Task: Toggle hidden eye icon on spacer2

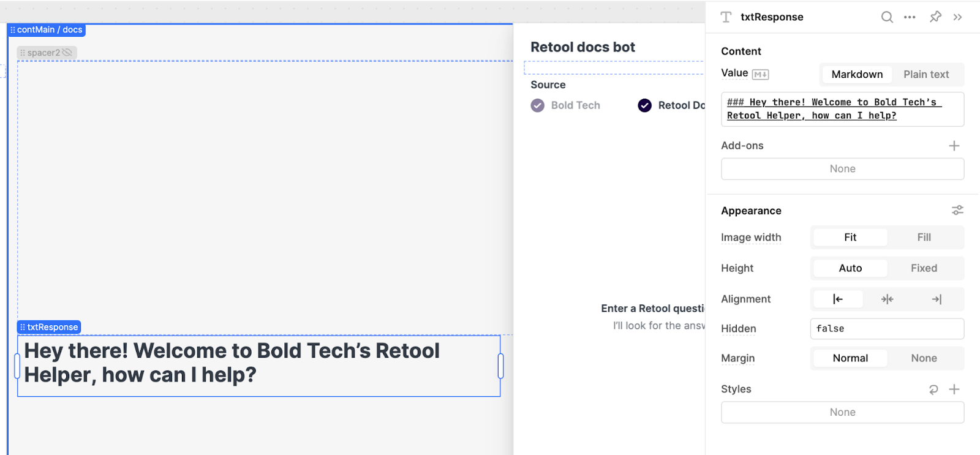Action: click(67, 53)
